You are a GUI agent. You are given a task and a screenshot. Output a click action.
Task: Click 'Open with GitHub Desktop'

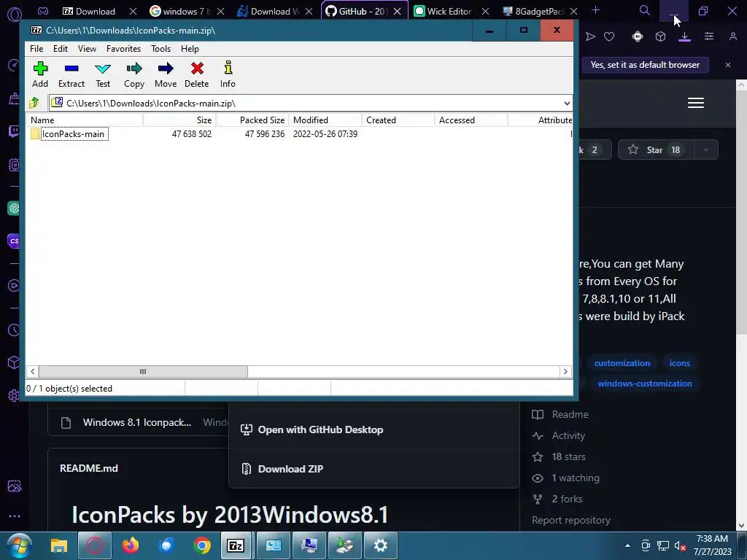coord(312,429)
